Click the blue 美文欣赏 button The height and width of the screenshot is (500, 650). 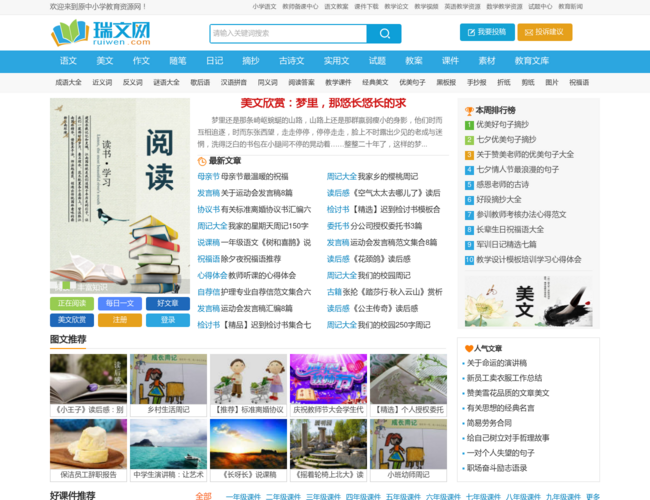point(72,320)
